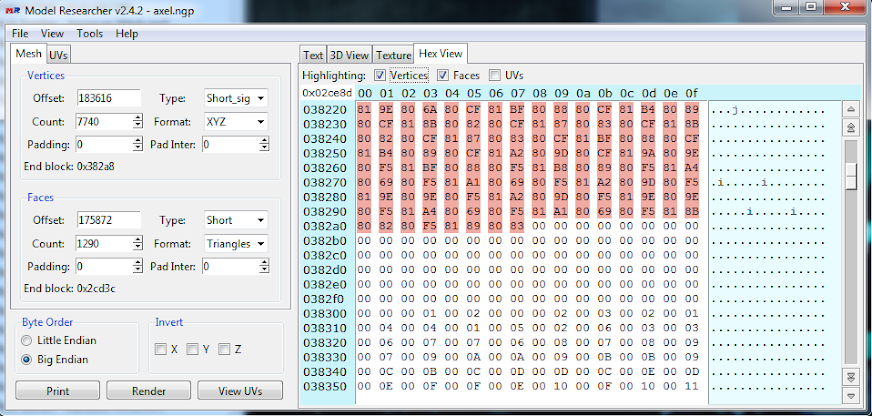Check Invert Z box

[x=224, y=349]
